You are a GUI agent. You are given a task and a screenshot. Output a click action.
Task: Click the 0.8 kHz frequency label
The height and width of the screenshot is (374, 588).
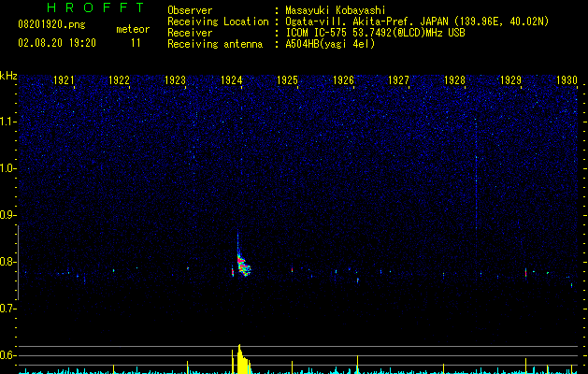coord(8,262)
